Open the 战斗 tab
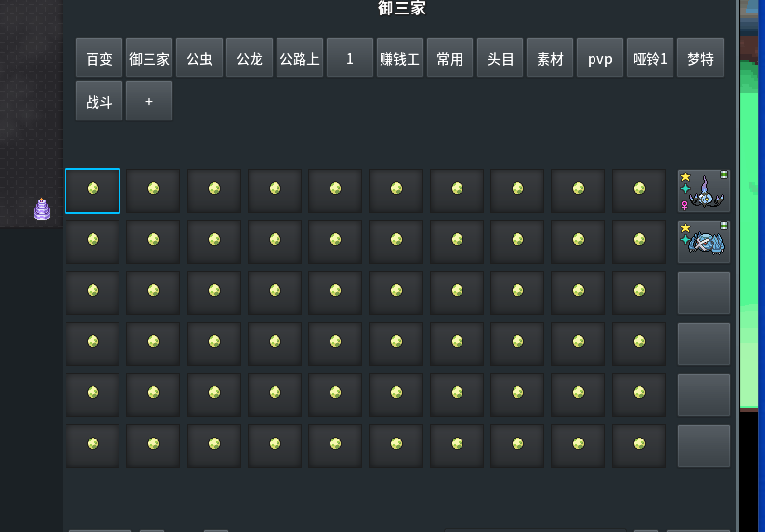Screen dimensions: 765x532 (x=99, y=100)
